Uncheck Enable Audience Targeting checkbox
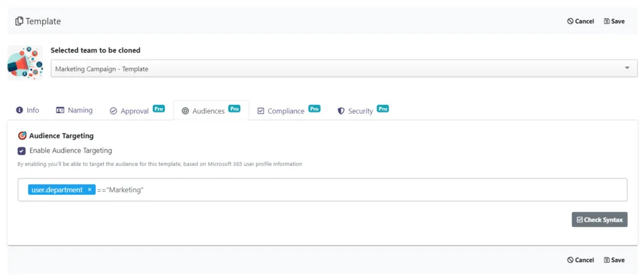This screenshot has width=644, height=279. 21,151
